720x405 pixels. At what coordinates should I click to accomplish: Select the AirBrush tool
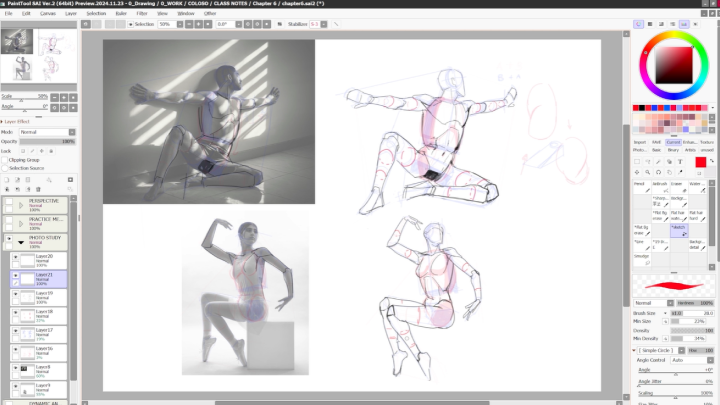click(660, 187)
